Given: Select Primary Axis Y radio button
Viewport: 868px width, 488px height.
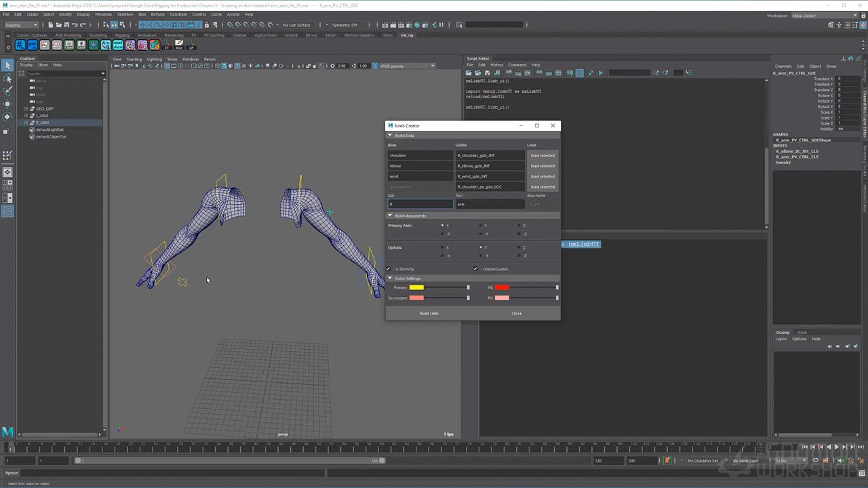Looking at the screenshot, I should (481, 225).
